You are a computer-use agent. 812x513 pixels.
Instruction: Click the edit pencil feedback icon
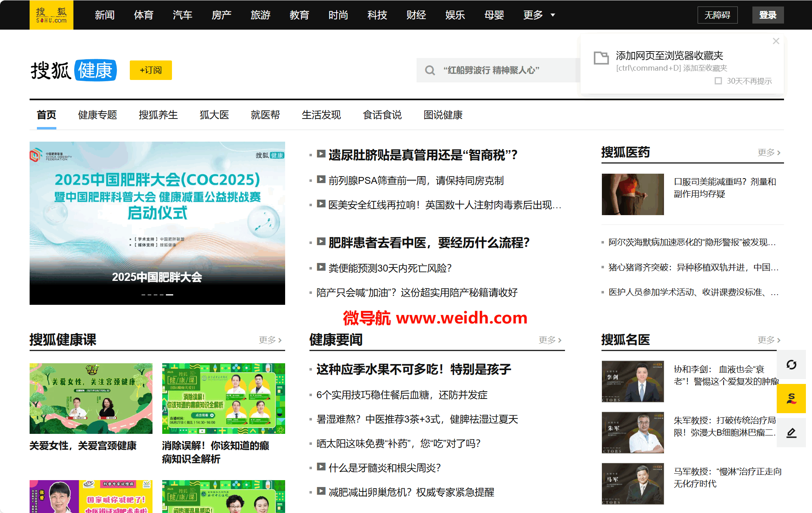click(791, 433)
